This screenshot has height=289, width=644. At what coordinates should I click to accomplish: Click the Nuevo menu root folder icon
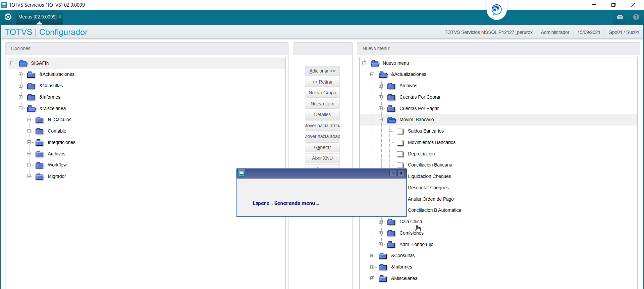tap(375, 63)
